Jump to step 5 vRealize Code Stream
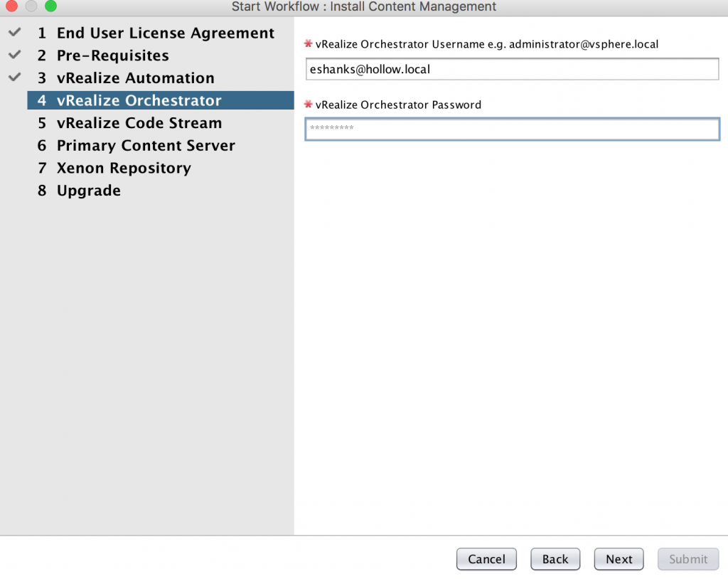 coord(139,123)
